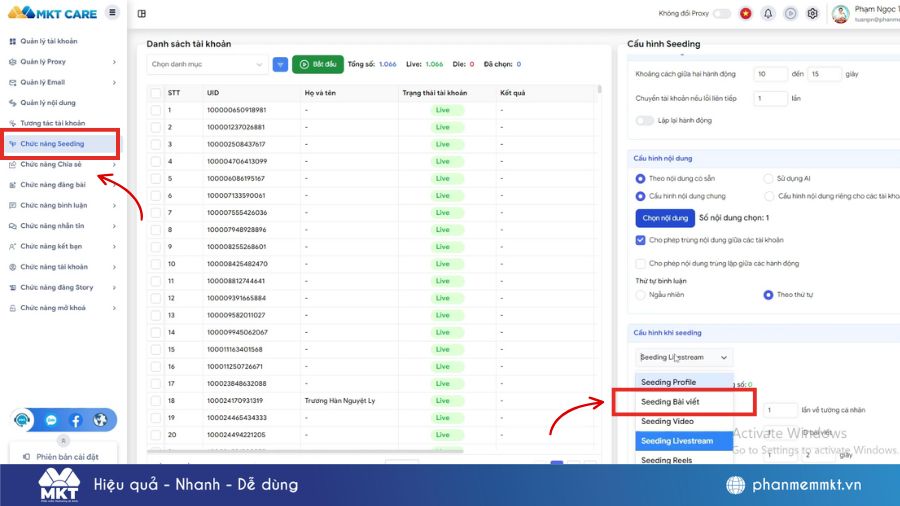Click the Tương tác tài khoản sidebar icon
900x506 pixels.
point(13,123)
